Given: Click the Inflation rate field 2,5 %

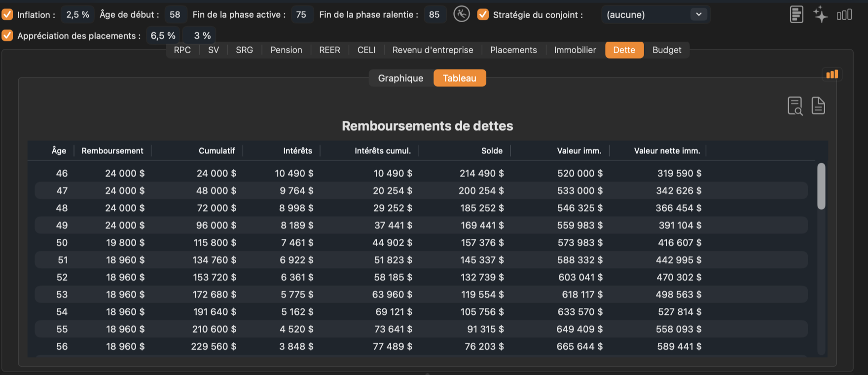Looking at the screenshot, I should pyautogui.click(x=77, y=14).
